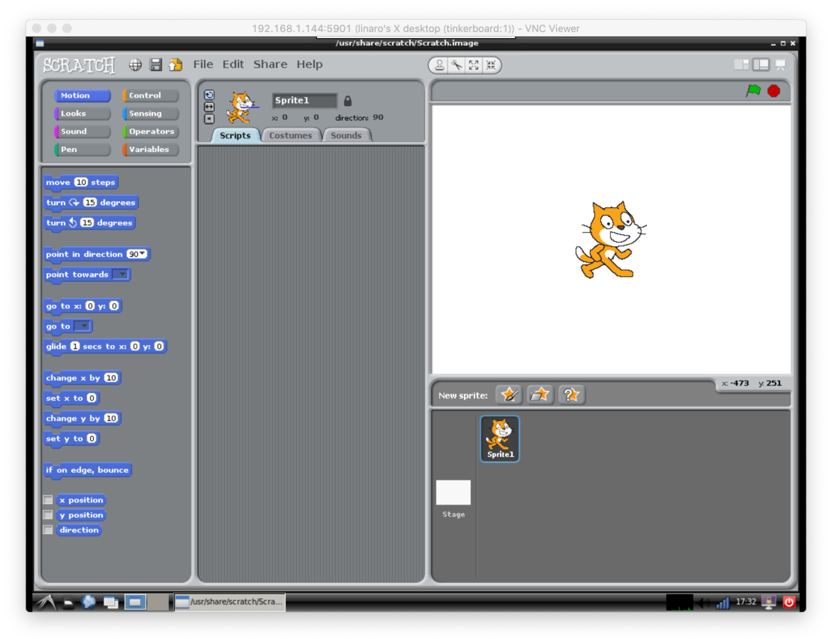Save project with the floppy disk icon
832x644 pixels.
156,64
